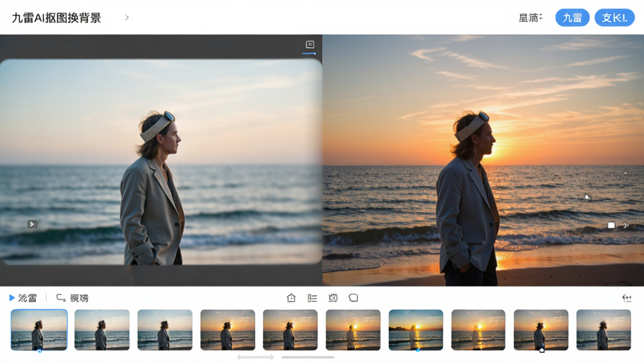Image resolution: width=644 pixels, height=362 pixels.
Task: Choose the fifth thumbnail in the background strip
Action: pyautogui.click(x=290, y=330)
